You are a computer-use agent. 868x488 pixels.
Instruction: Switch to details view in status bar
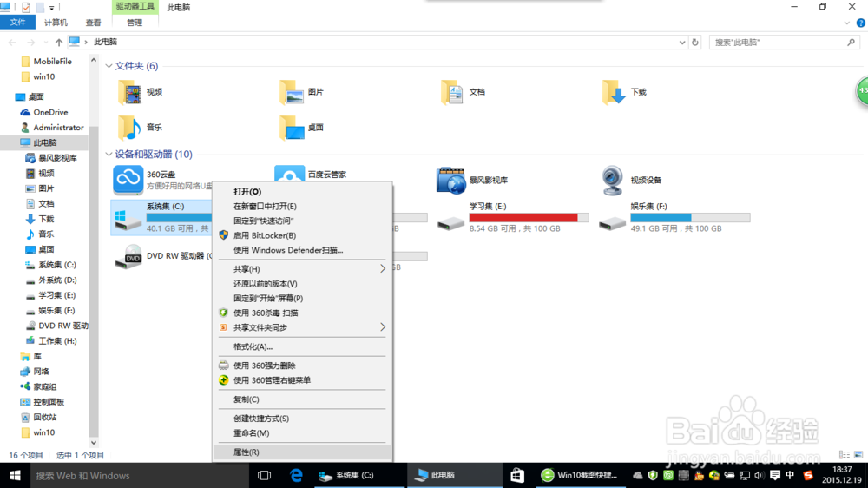click(845, 455)
